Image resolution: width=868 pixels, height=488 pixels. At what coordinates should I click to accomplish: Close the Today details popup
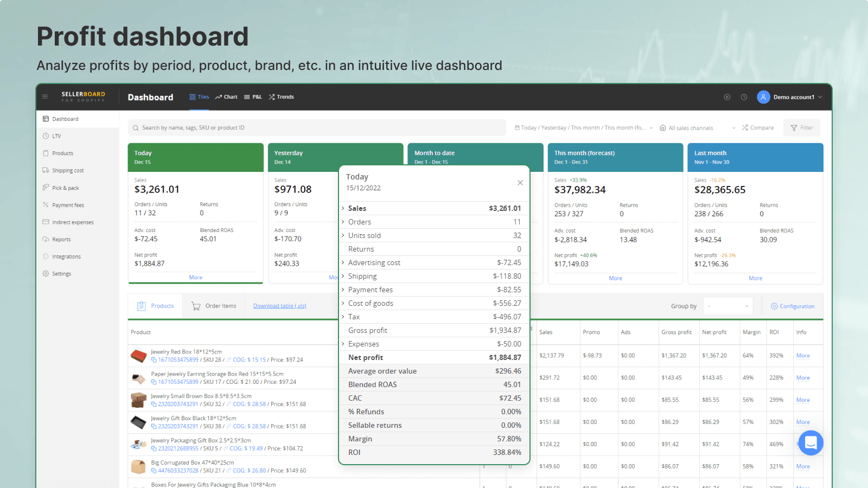tap(520, 183)
